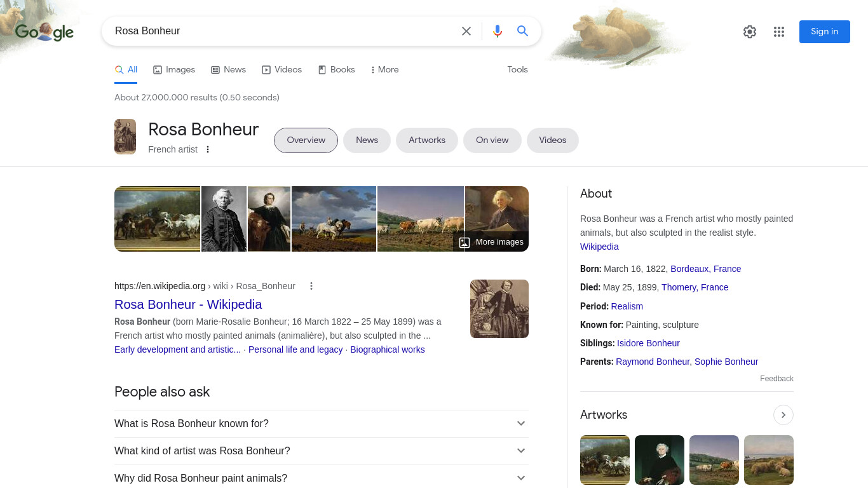The width and height of the screenshot is (868, 488).
Task: Open Wikipedia result three-dot menu
Action: (311, 286)
